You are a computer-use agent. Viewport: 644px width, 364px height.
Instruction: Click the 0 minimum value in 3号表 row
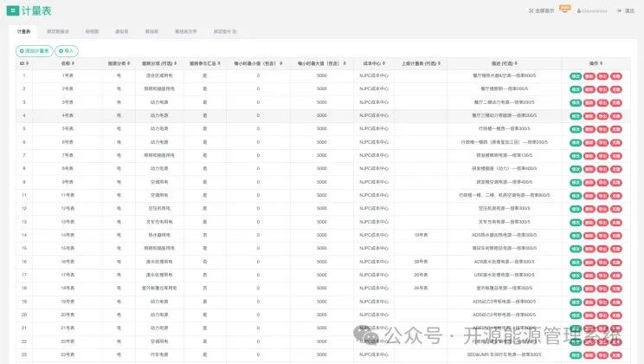pyautogui.click(x=258, y=102)
